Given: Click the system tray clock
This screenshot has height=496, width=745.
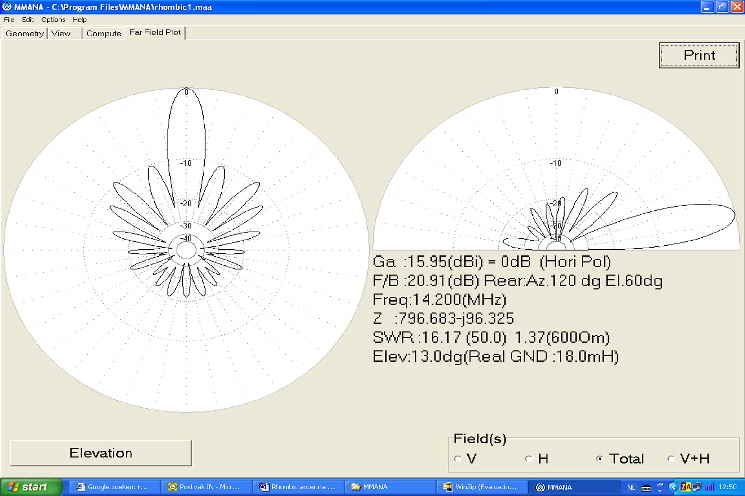Looking at the screenshot, I should click(727, 487).
